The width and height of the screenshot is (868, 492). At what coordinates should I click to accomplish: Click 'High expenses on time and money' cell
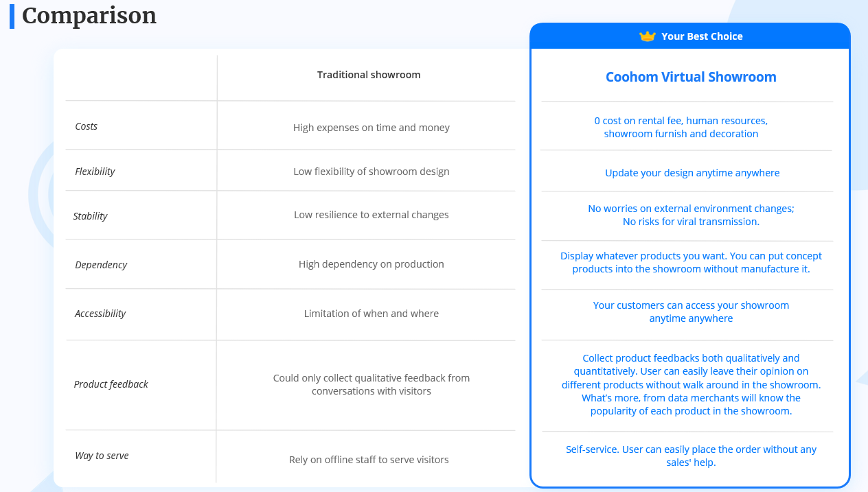click(372, 128)
